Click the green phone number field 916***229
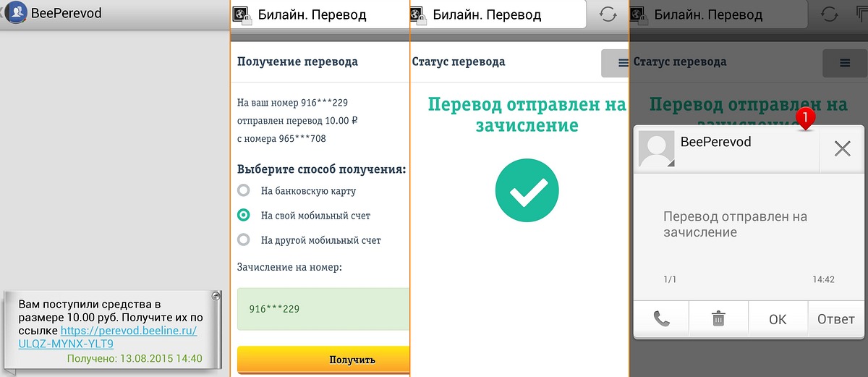The width and height of the screenshot is (868, 377). click(x=323, y=309)
